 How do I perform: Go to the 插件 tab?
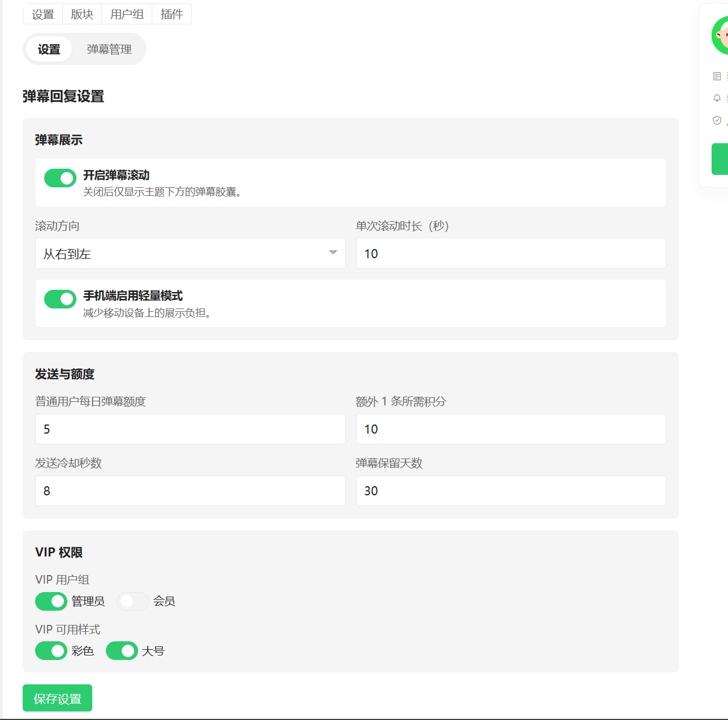pos(172,14)
